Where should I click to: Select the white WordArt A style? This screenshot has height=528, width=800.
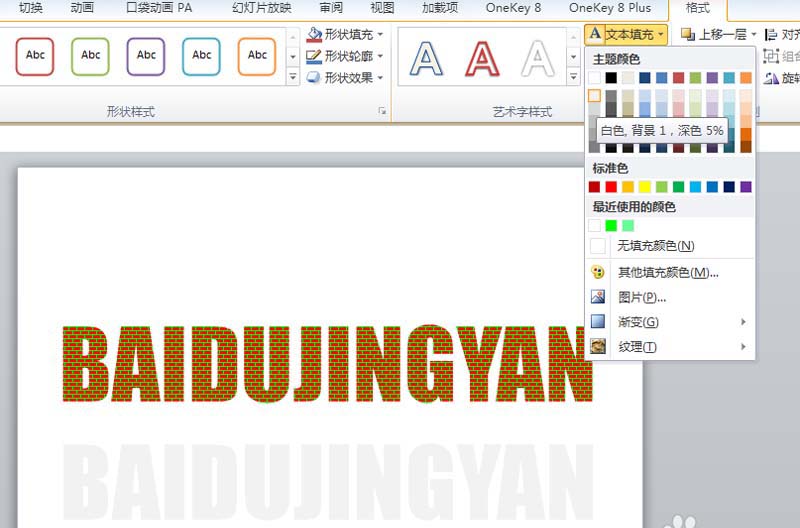pos(538,59)
